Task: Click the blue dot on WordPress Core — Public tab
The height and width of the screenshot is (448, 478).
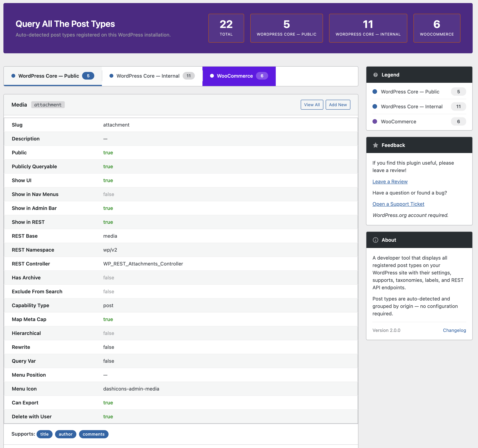Action: coord(14,76)
